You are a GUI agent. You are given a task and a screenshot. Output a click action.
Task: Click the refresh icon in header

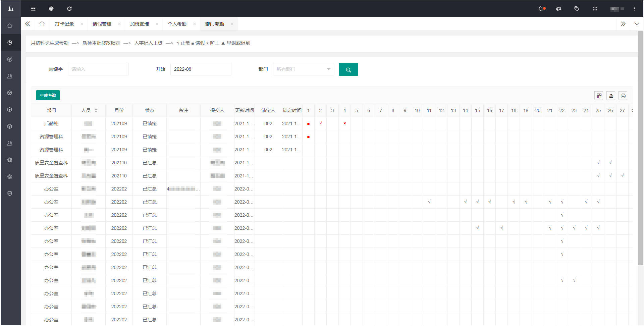coord(69,9)
